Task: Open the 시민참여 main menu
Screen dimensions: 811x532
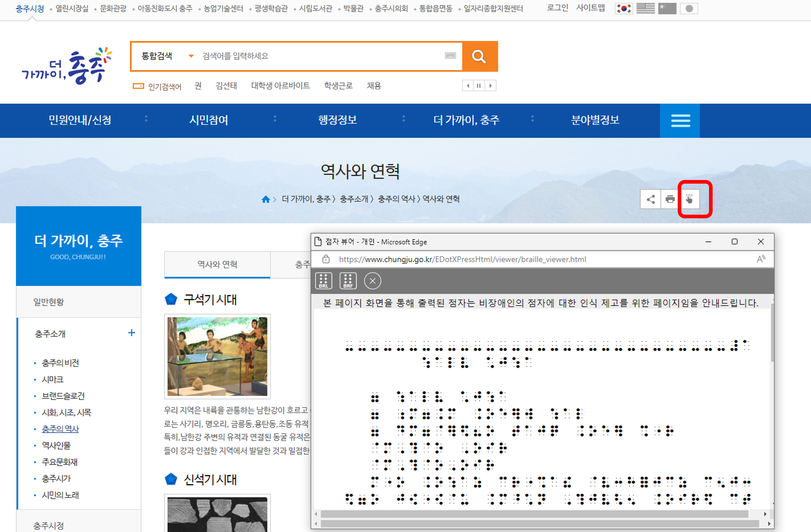Action: click(209, 120)
